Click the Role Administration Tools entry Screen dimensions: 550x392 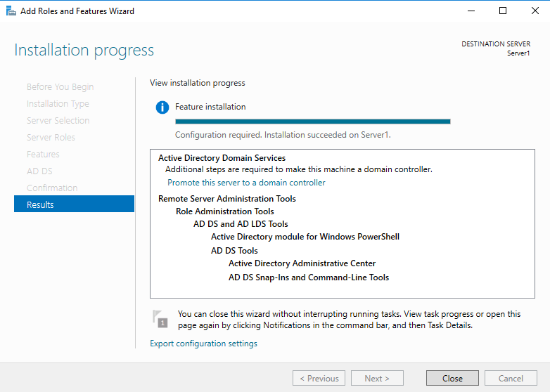click(x=225, y=211)
